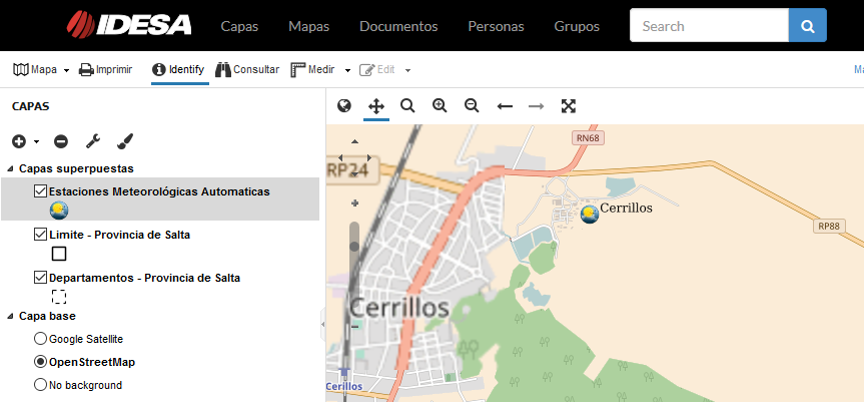Click the solid square Limite legend symbol
This screenshot has width=864, height=402.
pyautogui.click(x=59, y=254)
